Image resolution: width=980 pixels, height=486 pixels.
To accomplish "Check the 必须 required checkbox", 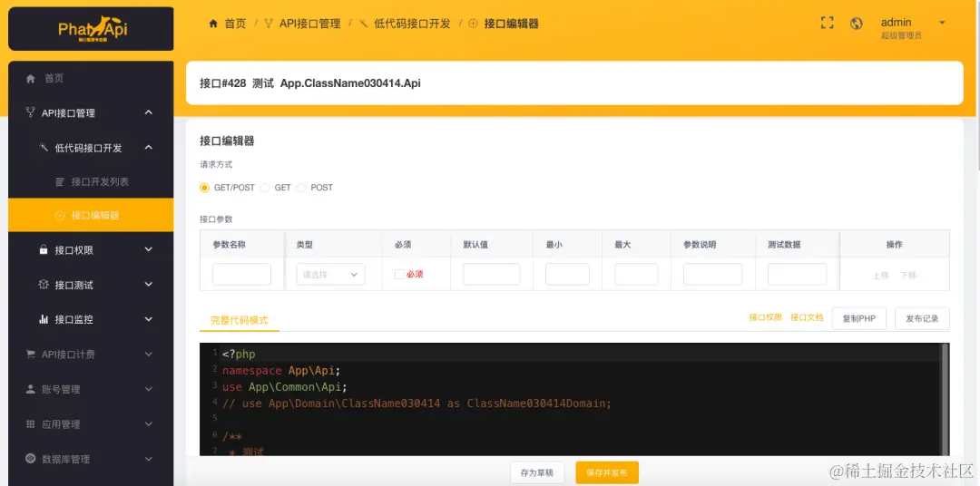I will click(x=398, y=274).
